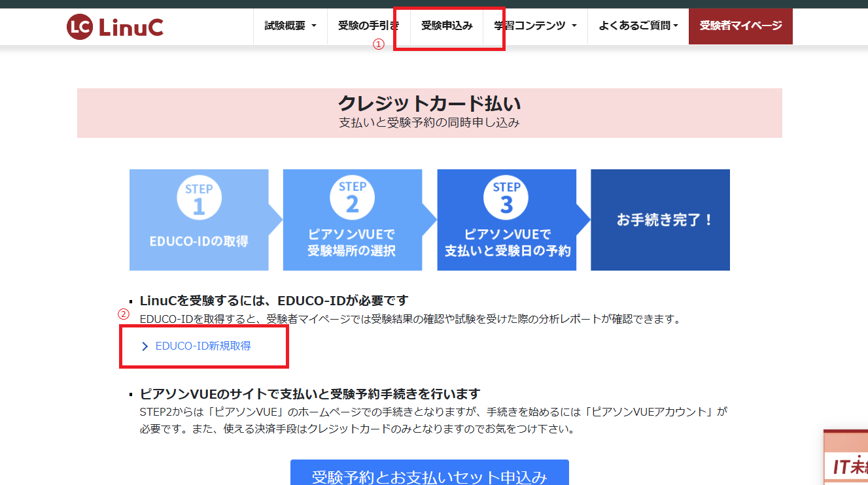Click the EDUCO-IDの取得 step label
This screenshot has width=868, height=485.
pos(199,242)
